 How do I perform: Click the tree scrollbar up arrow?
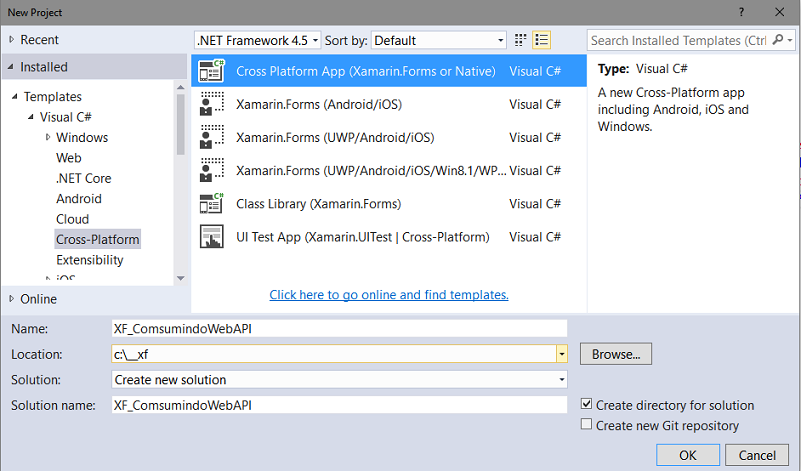pyautogui.click(x=180, y=87)
